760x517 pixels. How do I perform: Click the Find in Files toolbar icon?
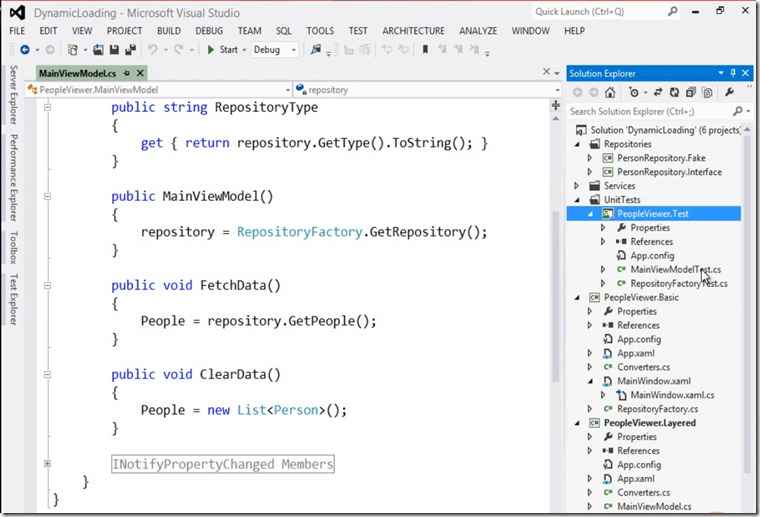coord(316,49)
